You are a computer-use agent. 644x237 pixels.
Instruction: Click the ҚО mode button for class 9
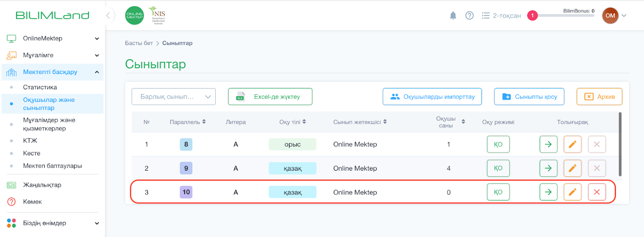pos(498,168)
